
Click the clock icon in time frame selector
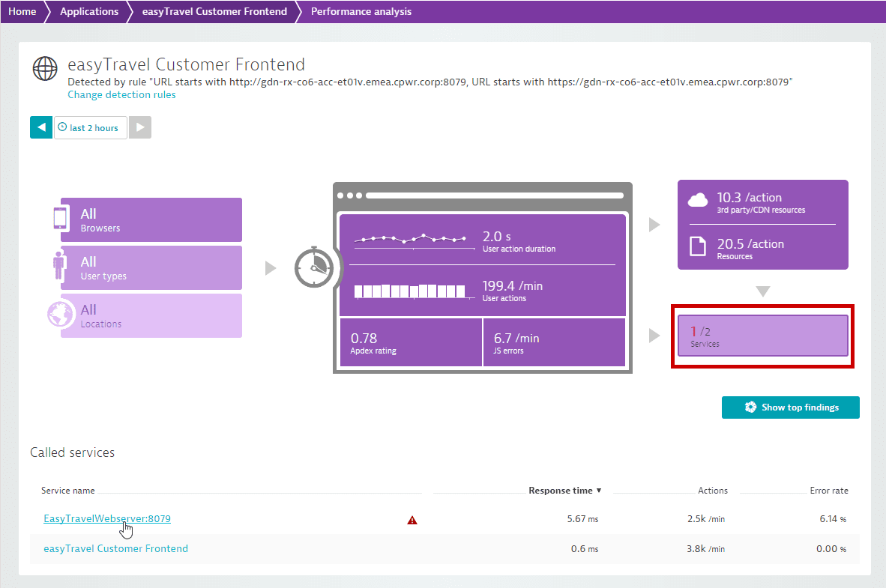(x=63, y=127)
